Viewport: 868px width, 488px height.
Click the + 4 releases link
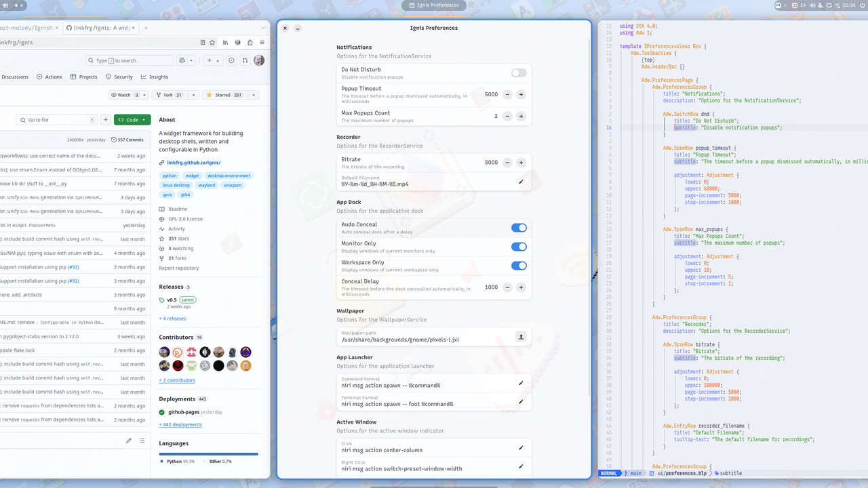172,319
